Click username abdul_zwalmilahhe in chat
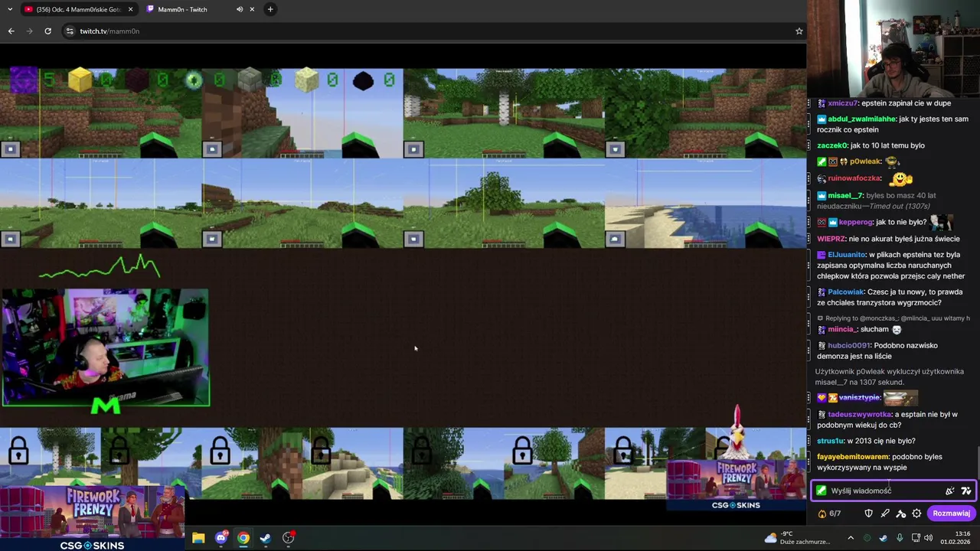 [861, 119]
